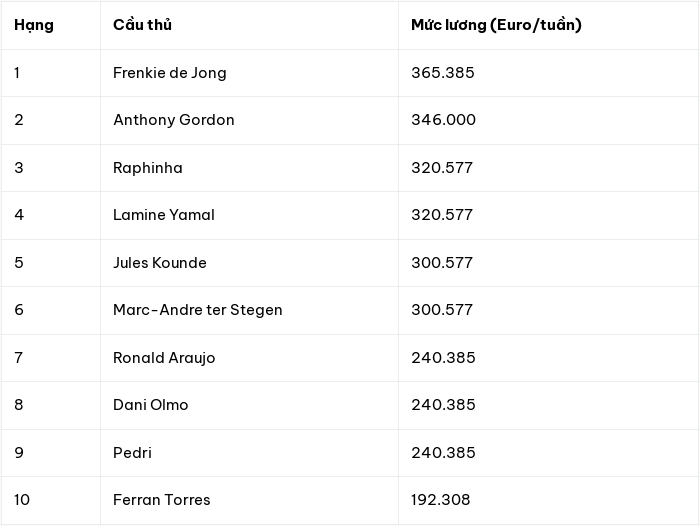
Task: Select Jules Kounde's salary 300.577
Action: click(x=442, y=263)
